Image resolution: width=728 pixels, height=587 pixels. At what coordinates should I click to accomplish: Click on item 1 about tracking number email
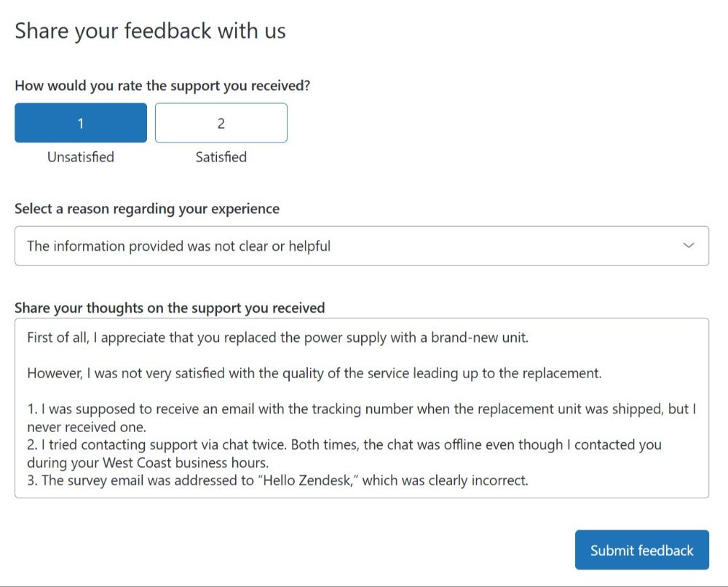pos(362,418)
